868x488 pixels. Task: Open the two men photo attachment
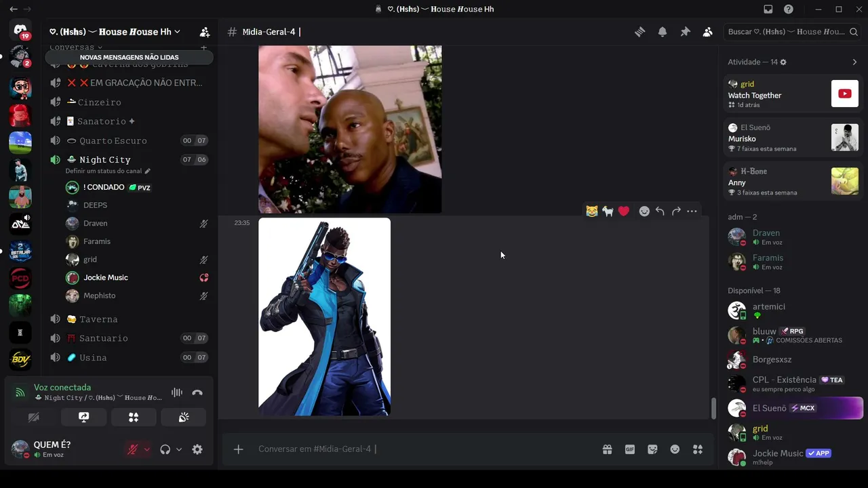click(350, 129)
